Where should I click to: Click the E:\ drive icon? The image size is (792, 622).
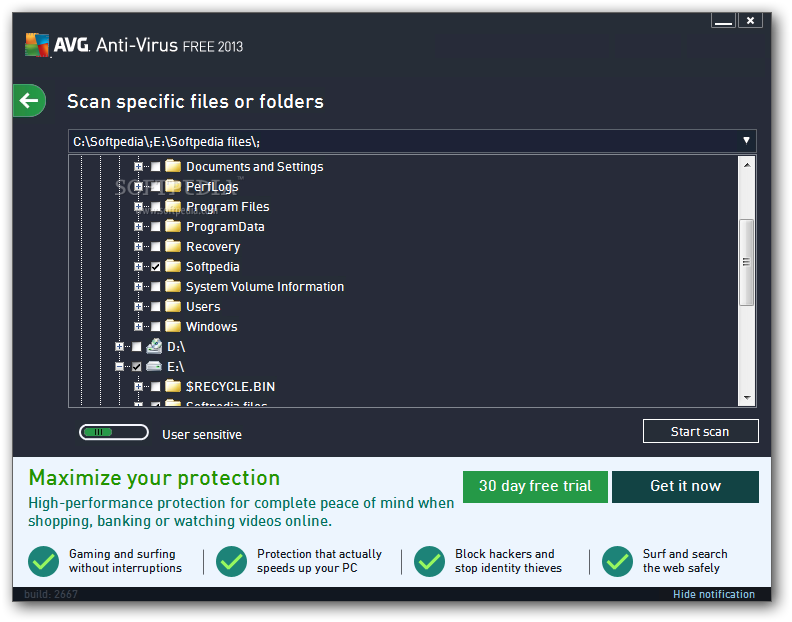154,366
